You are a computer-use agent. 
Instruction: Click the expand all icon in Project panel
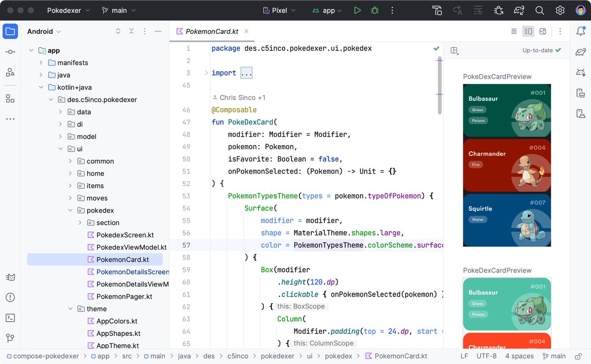118,31
